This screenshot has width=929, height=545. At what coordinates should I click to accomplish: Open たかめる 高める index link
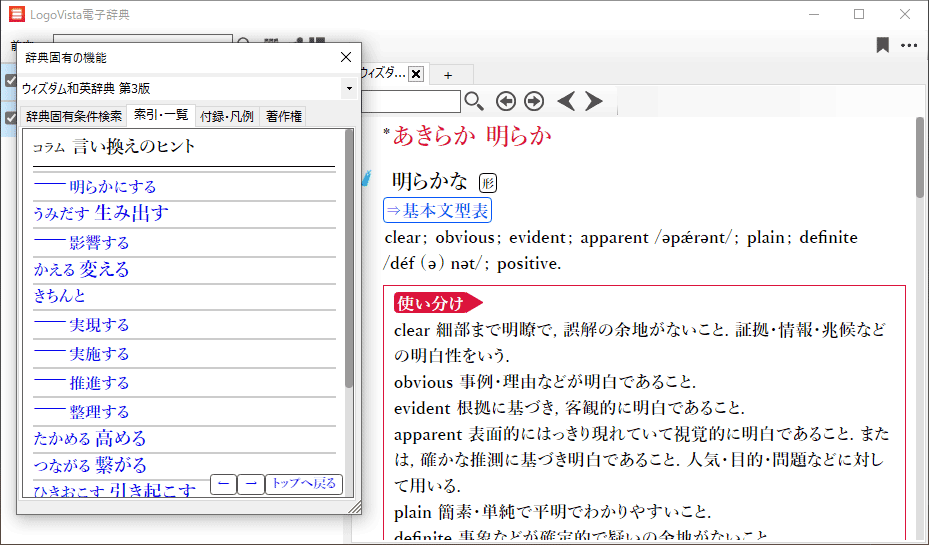pos(89,438)
